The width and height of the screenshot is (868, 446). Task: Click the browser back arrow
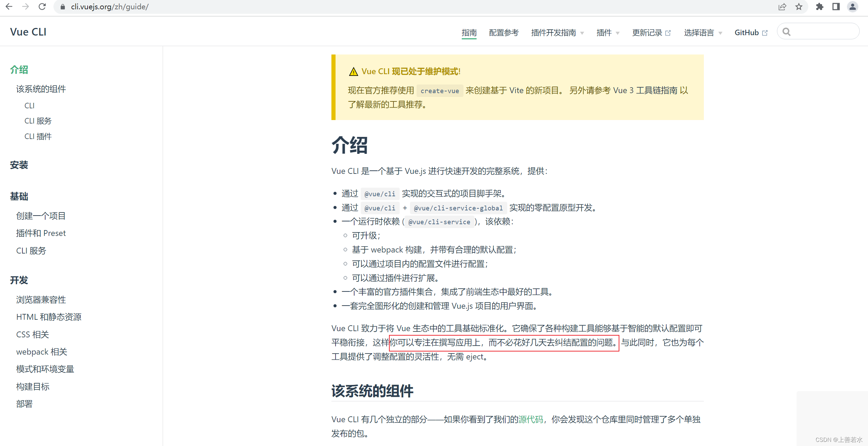[x=9, y=7]
